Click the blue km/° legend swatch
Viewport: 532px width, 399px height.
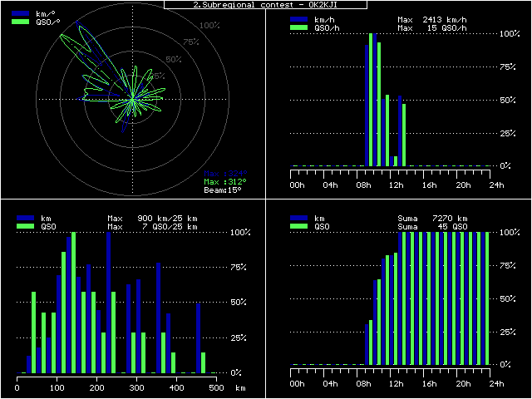click(x=20, y=13)
